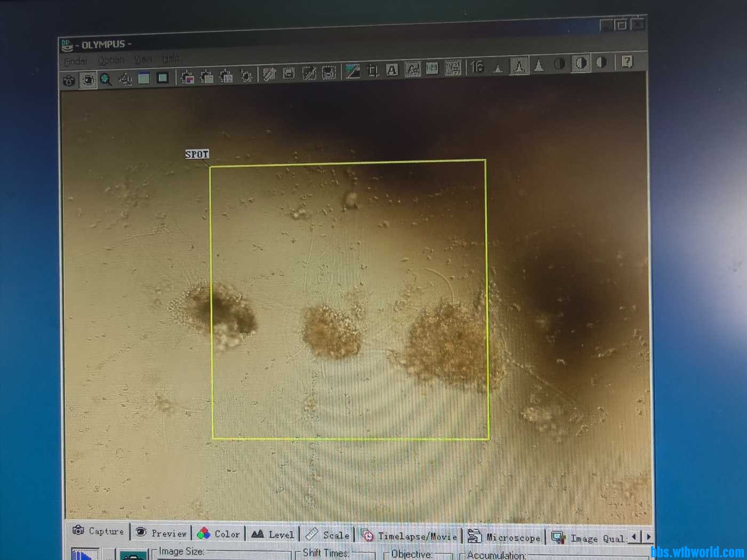This screenshot has width=747, height=560.
Task: Switch to the Color tab
Action: tap(219, 533)
